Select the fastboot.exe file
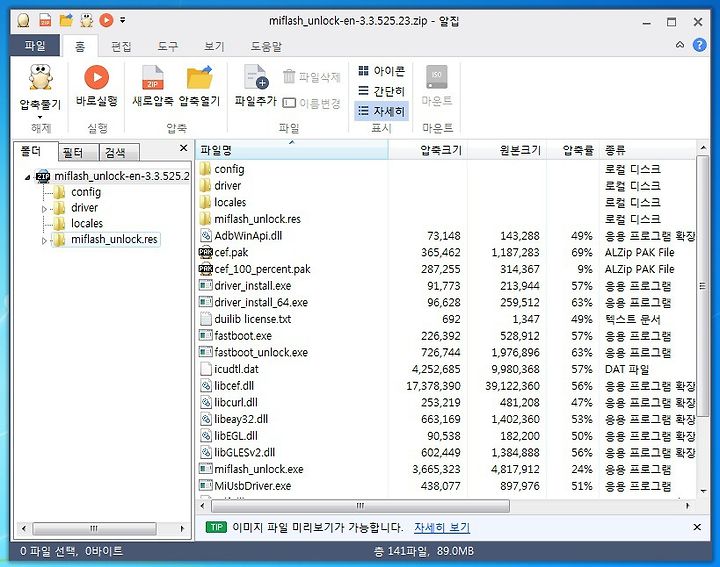This screenshot has height=567, width=720. 243,336
